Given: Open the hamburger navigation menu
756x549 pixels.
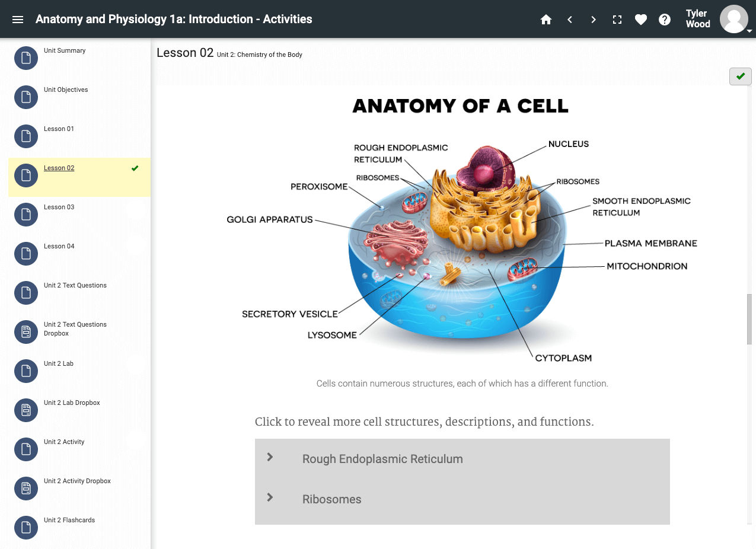Looking at the screenshot, I should (18, 20).
